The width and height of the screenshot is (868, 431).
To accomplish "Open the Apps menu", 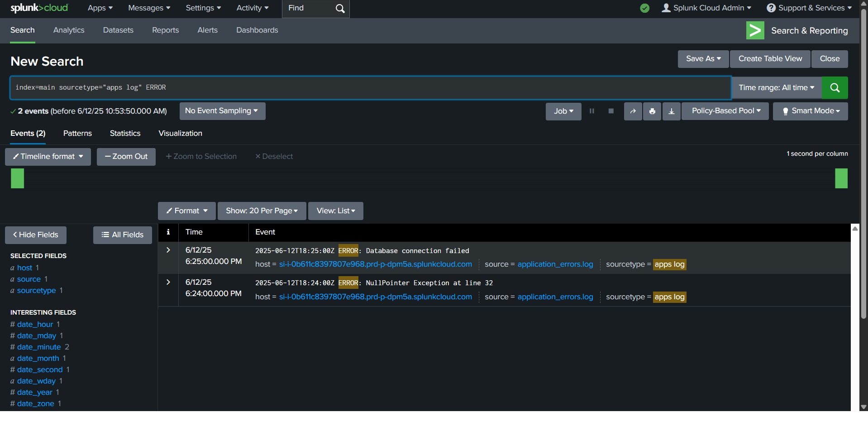I will click(x=100, y=8).
